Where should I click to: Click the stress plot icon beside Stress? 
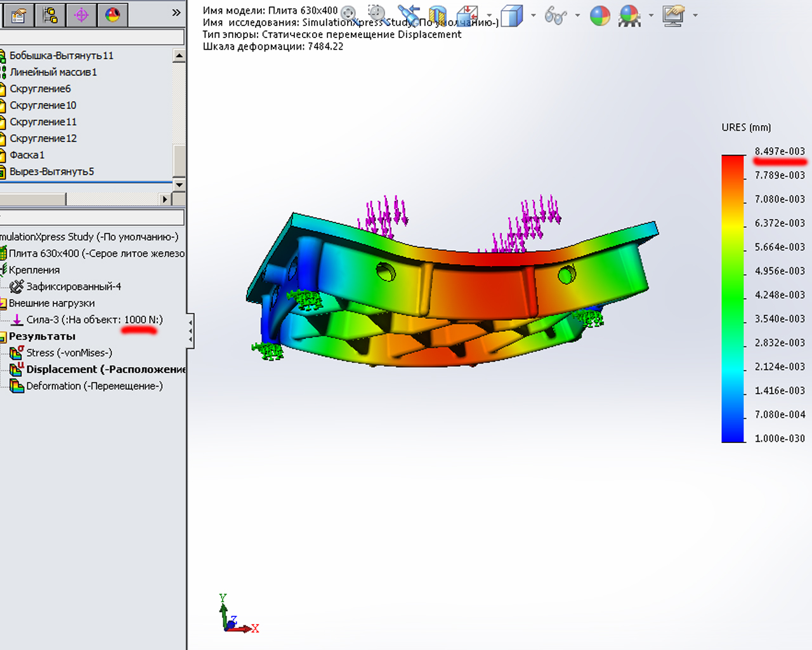17,352
